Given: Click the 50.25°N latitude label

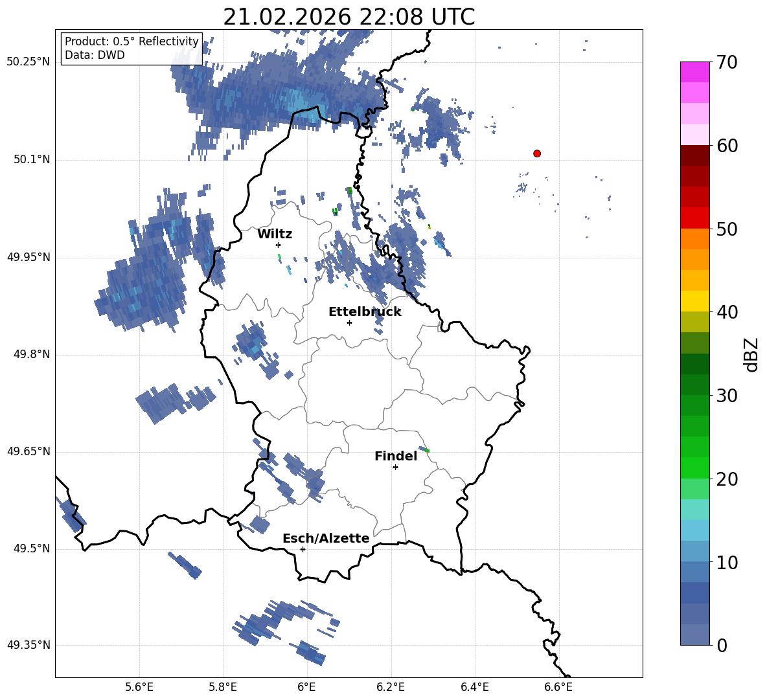Looking at the screenshot, I should [29, 62].
